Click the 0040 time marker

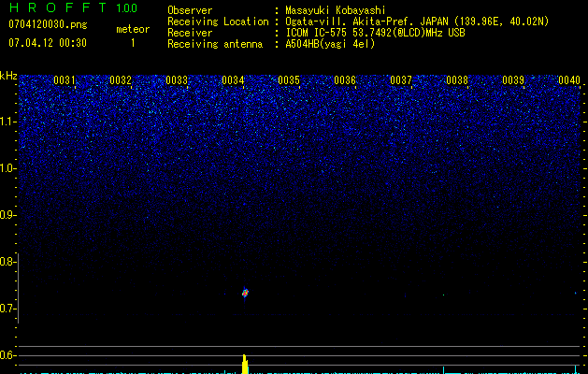(x=569, y=80)
